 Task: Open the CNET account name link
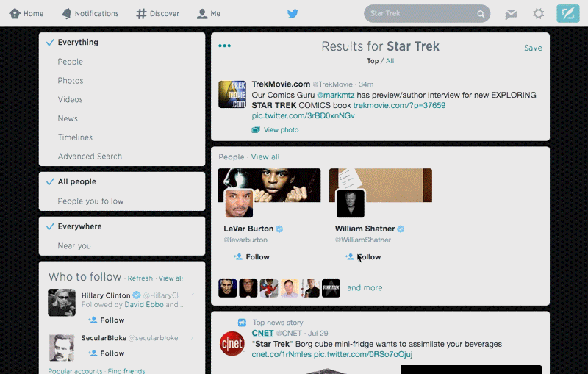(x=262, y=333)
